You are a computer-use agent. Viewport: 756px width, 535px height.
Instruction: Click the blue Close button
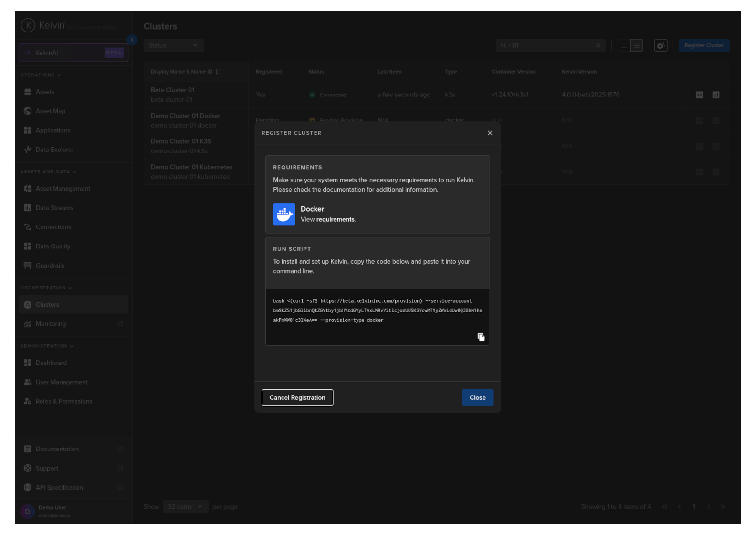pos(478,397)
